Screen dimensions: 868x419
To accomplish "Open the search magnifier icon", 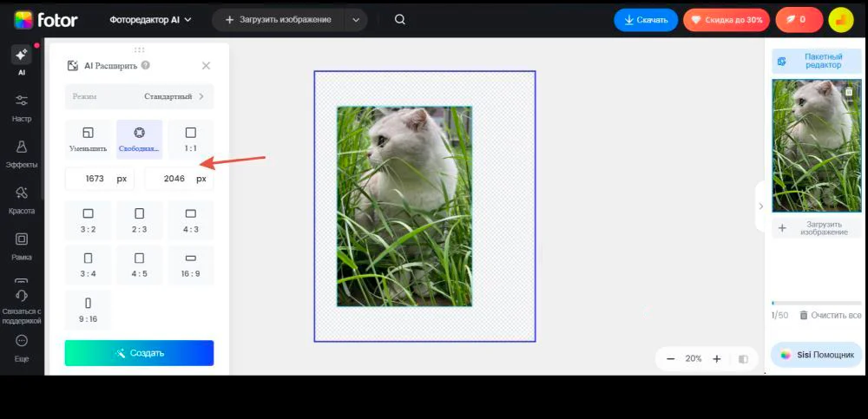I will [x=399, y=20].
